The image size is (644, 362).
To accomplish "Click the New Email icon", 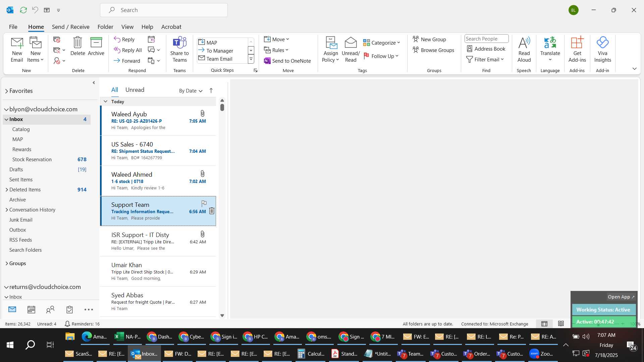I will pyautogui.click(x=17, y=50).
